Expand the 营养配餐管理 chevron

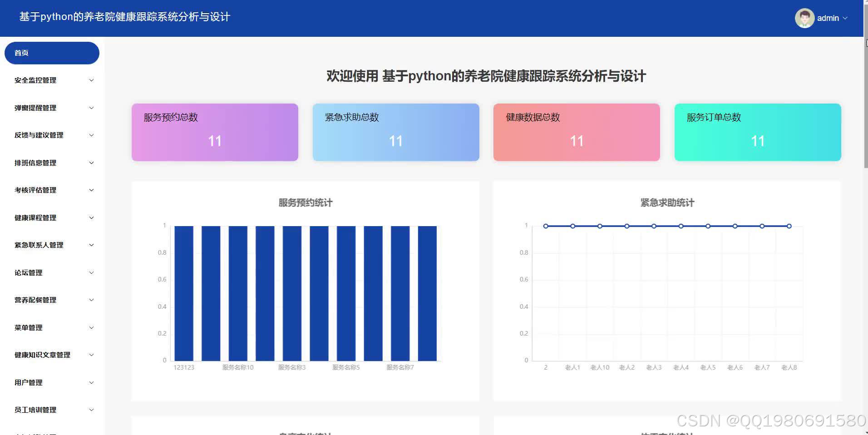point(91,300)
